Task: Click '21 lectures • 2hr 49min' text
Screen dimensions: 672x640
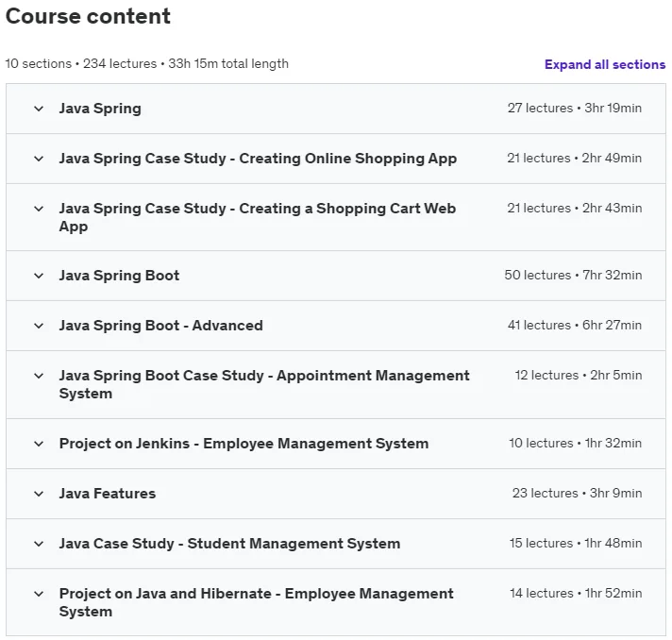Action: (574, 159)
